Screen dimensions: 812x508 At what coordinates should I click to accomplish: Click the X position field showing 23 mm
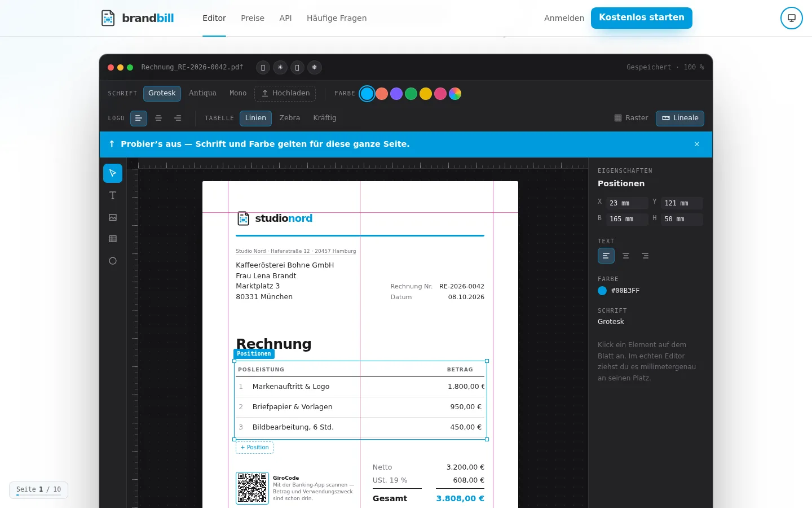[627, 203]
